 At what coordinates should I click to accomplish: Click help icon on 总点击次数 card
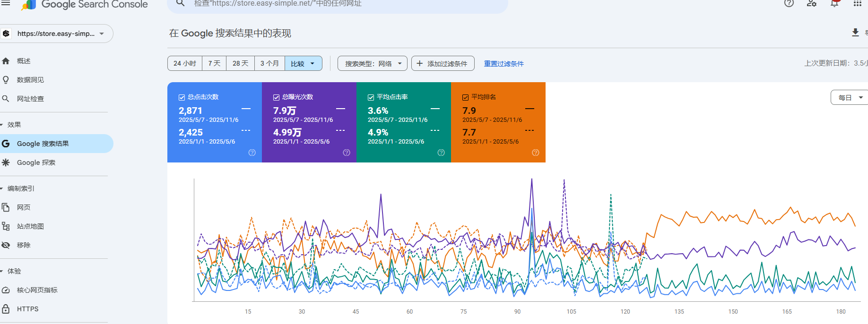252,153
